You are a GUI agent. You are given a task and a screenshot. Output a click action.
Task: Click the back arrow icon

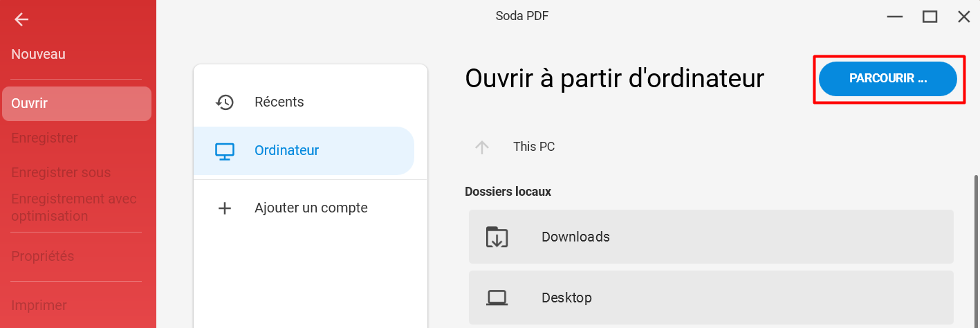point(21,19)
